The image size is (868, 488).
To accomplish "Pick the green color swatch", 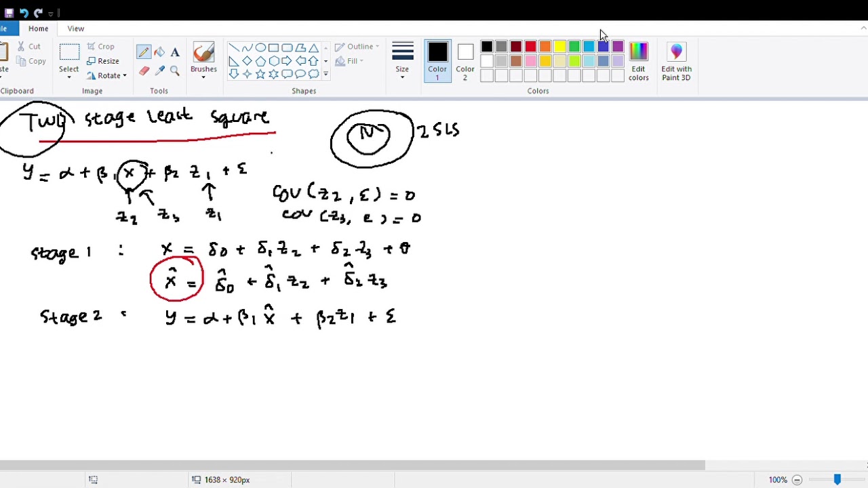I will (x=574, y=47).
